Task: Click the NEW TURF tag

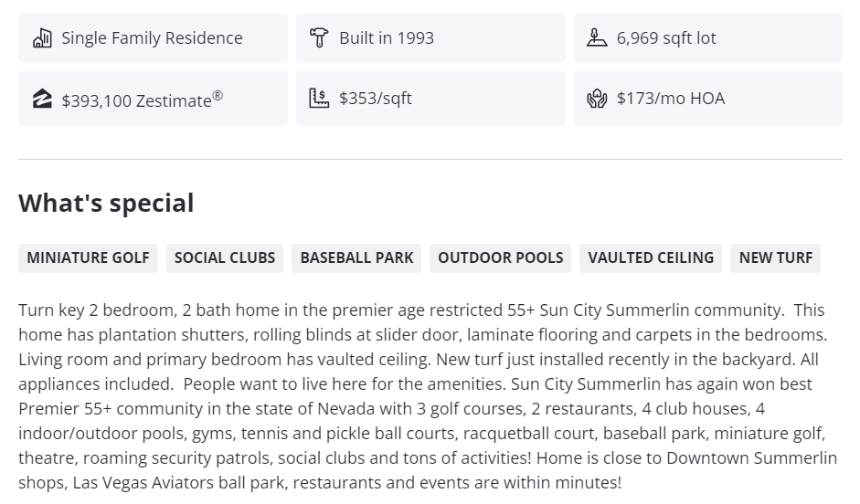Action: pos(775,257)
